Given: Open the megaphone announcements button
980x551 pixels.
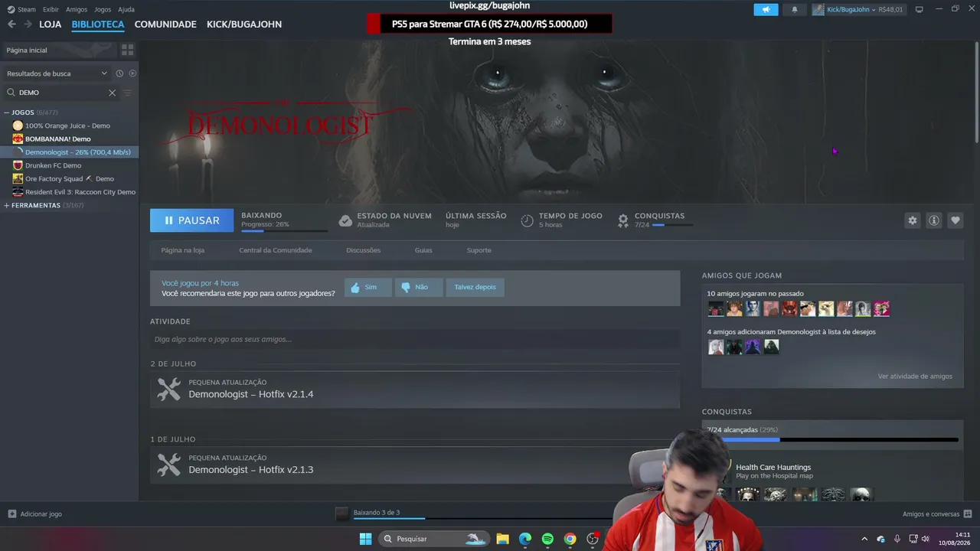Looking at the screenshot, I should tap(766, 10).
